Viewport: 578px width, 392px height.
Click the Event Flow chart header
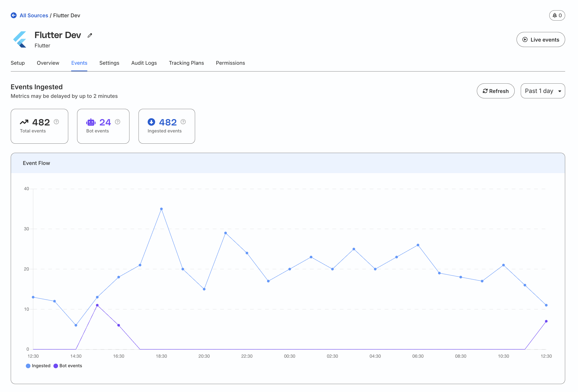[x=288, y=163]
